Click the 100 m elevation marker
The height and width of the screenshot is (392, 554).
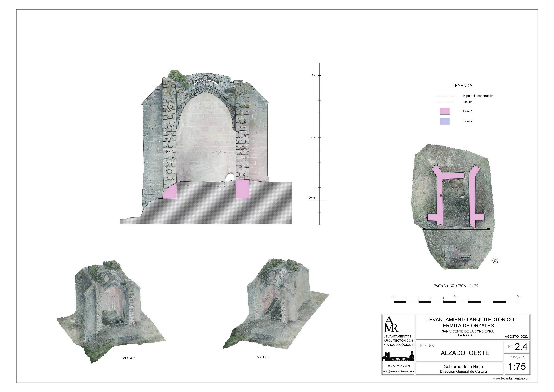[311, 198]
